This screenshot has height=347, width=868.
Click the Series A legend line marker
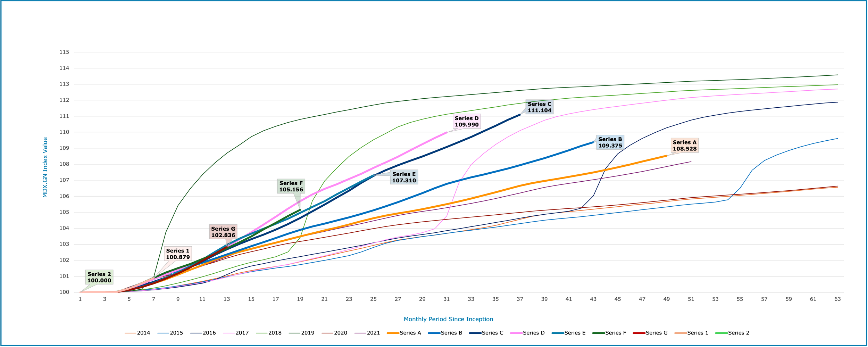coord(393,333)
